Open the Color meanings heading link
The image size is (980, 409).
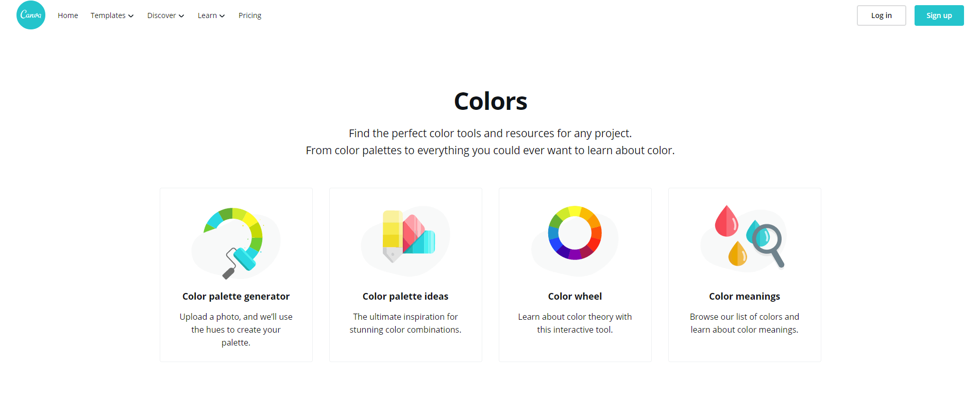[x=745, y=297]
